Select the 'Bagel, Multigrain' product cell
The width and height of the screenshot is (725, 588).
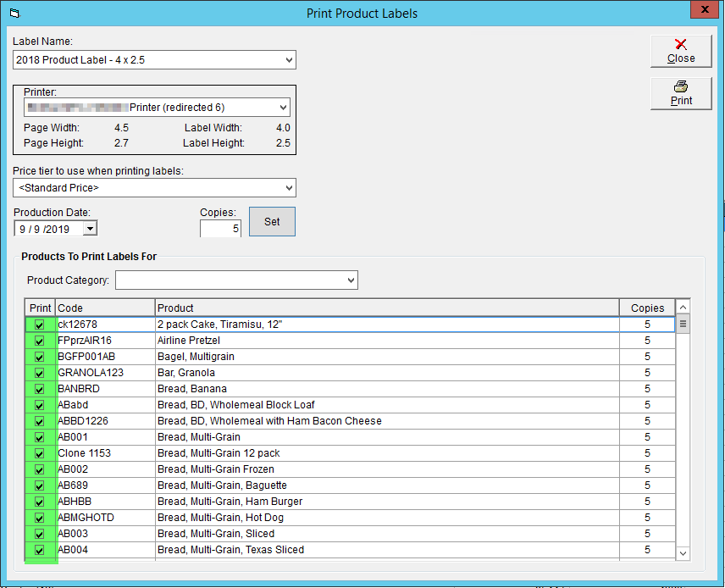(x=387, y=357)
